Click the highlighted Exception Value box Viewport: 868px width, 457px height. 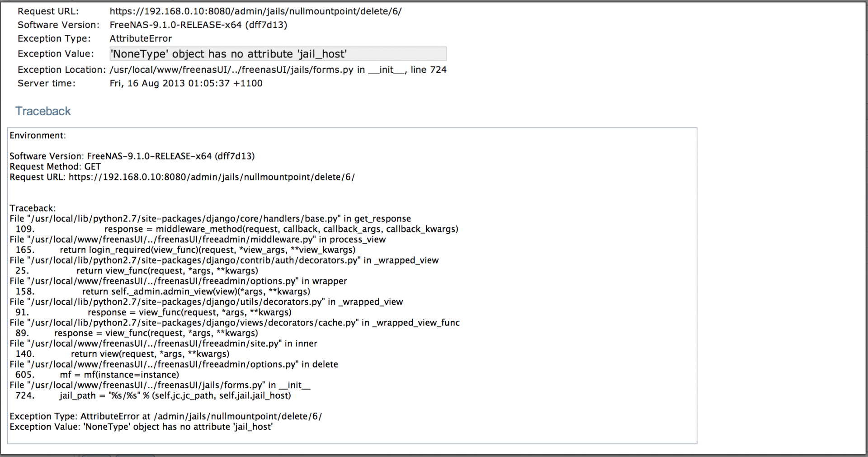click(x=278, y=54)
